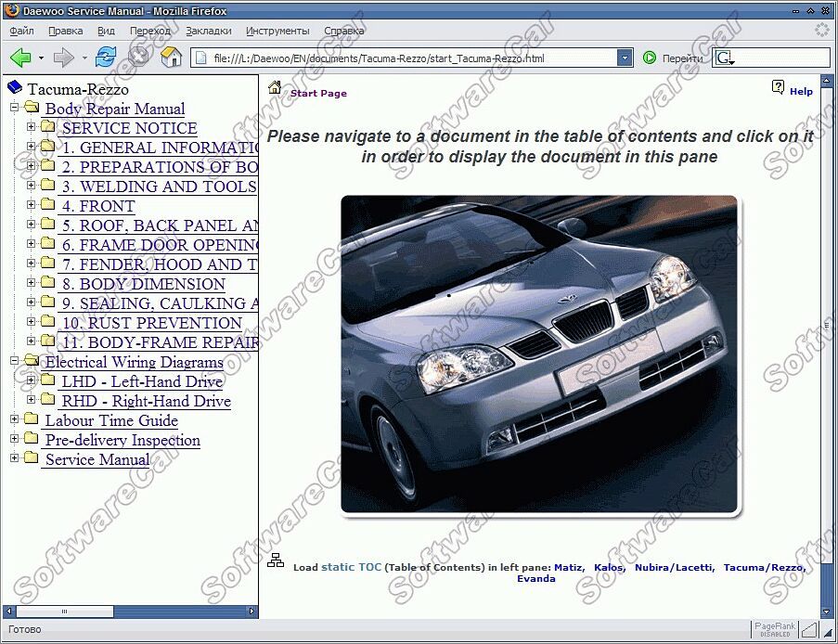The width and height of the screenshot is (838, 644).
Task: Click the Home toolbar icon
Action: [171, 58]
